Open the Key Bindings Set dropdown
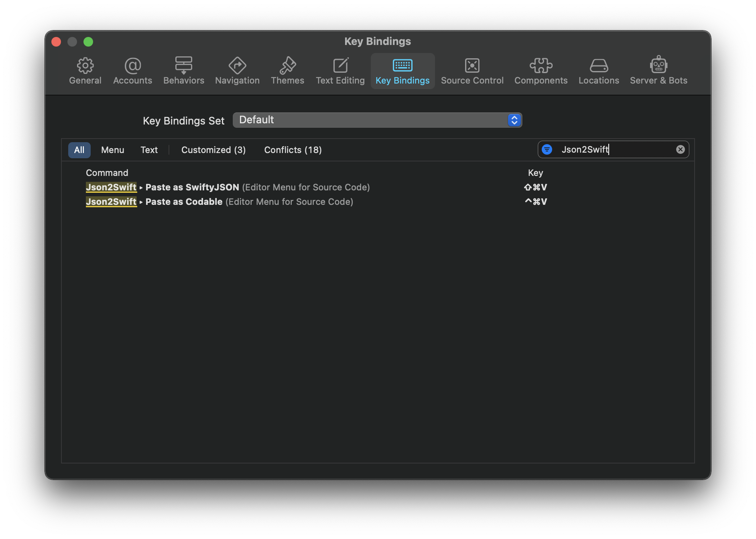This screenshot has height=539, width=756. (x=377, y=120)
